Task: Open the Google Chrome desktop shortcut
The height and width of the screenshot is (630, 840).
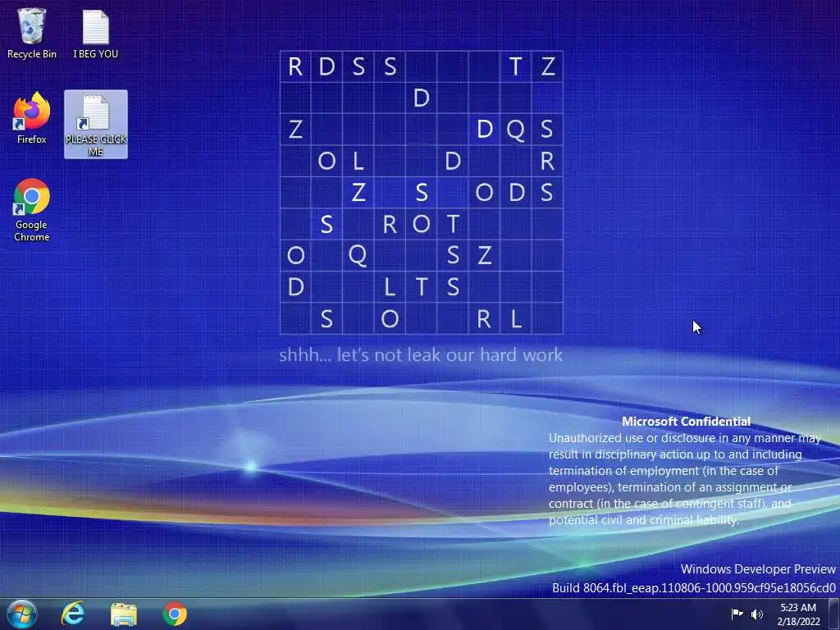Action: click(32, 210)
